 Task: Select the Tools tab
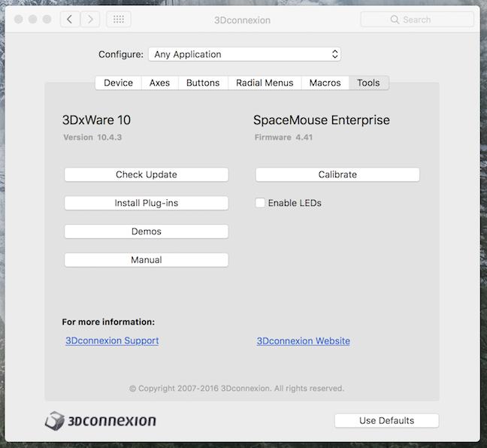pos(368,83)
